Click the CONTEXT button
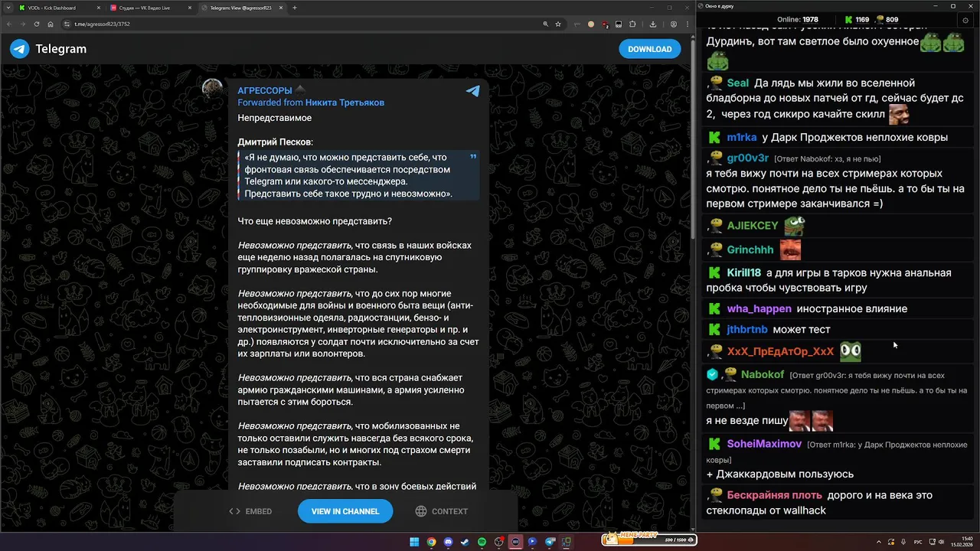The image size is (980, 551). pyautogui.click(x=442, y=511)
